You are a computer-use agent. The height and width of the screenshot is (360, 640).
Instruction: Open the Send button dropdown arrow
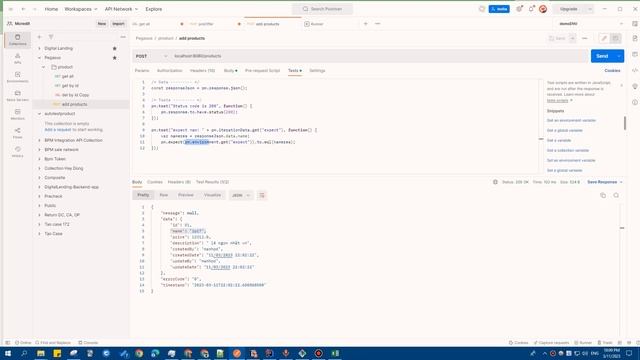click(619, 56)
